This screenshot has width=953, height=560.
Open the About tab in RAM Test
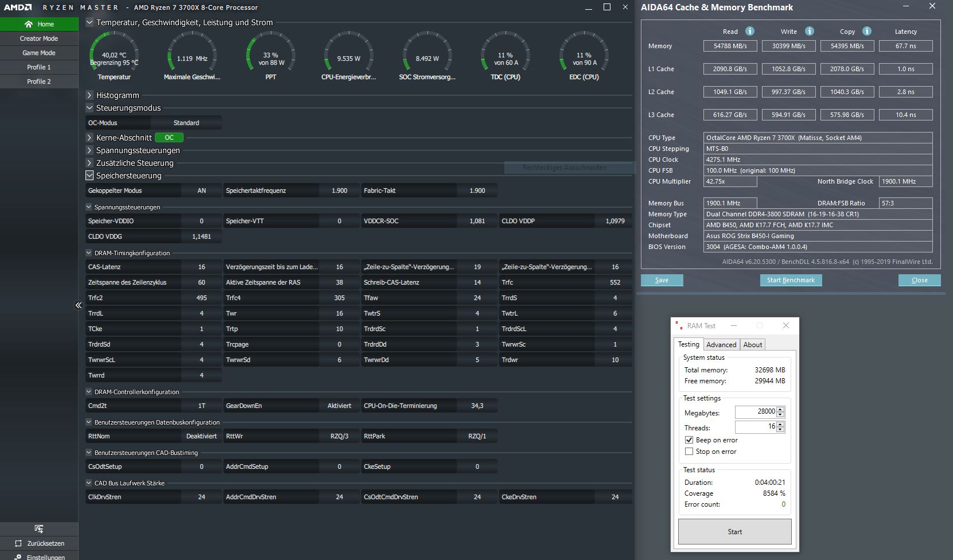coord(753,345)
